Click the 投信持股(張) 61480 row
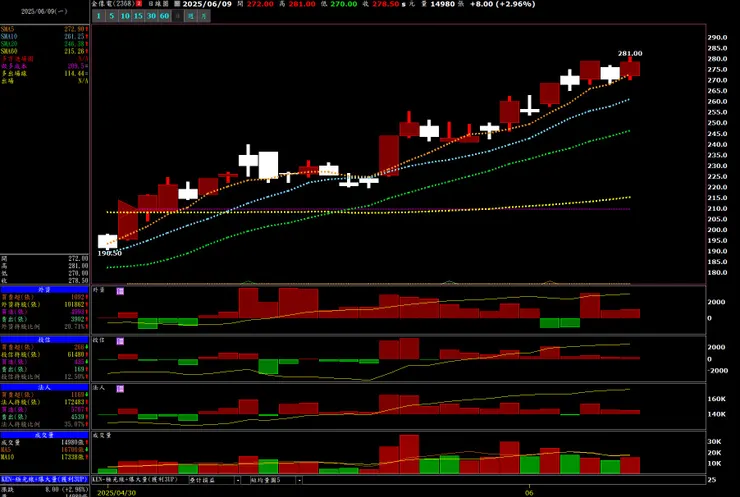This screenshot has height=497, width=740. click(x=44, y=354)
